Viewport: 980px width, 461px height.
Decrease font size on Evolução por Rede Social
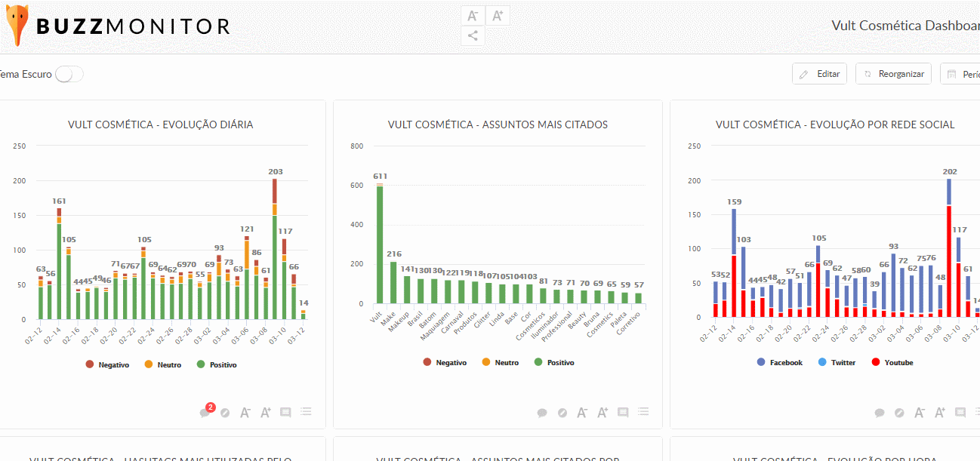pyautogui.click(x=920, y=413)
